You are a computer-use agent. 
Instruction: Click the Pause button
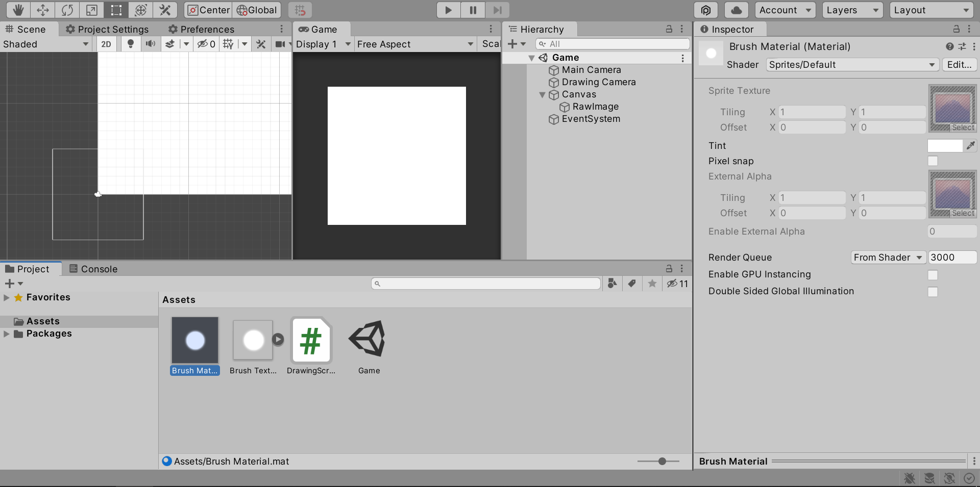pyautogui.click(x=473, y=10)
